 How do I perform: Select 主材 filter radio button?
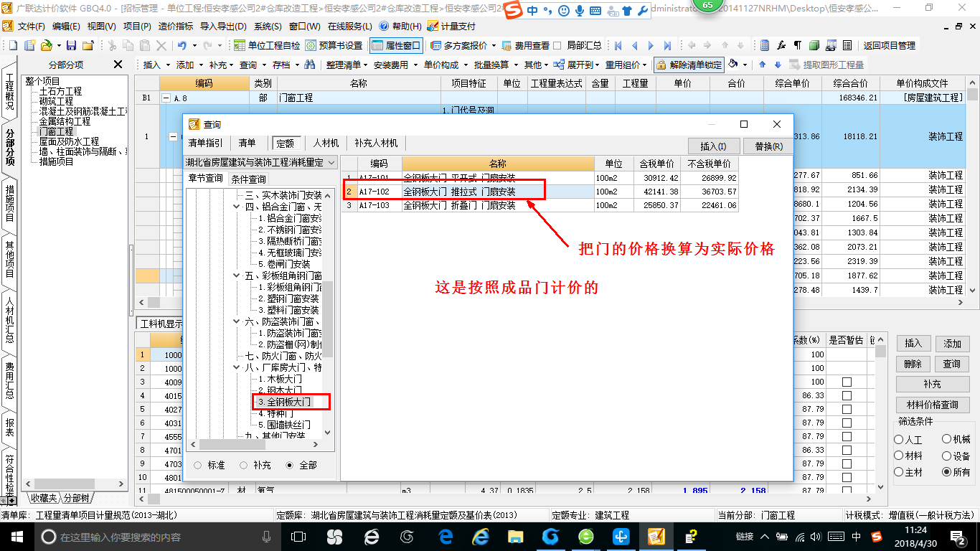click(x=899, y=472)
